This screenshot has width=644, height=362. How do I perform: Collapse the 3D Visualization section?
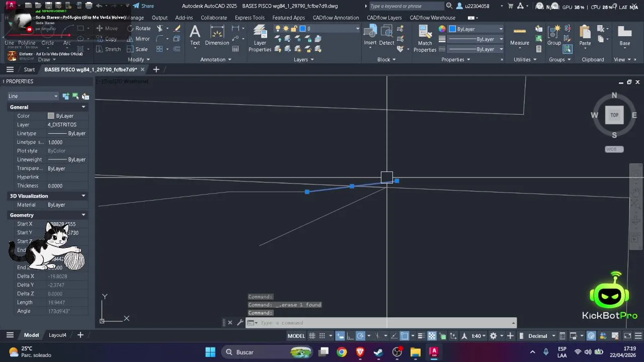(84, 196)
